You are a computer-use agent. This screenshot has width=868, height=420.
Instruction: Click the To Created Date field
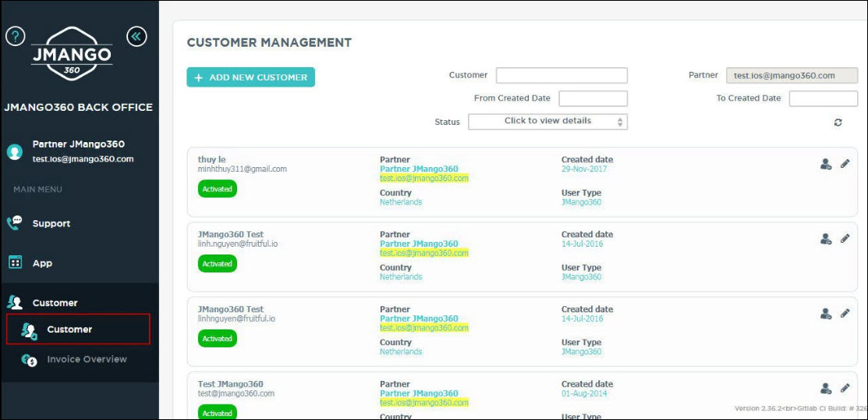(824, 98)
